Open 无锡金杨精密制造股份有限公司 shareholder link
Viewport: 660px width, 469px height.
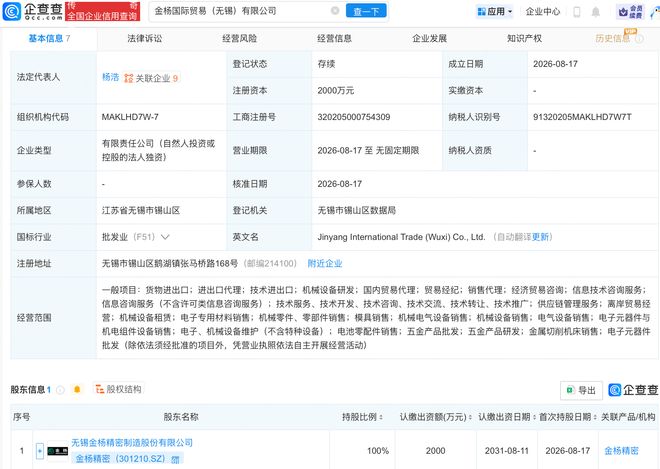[x=132, y=443]
